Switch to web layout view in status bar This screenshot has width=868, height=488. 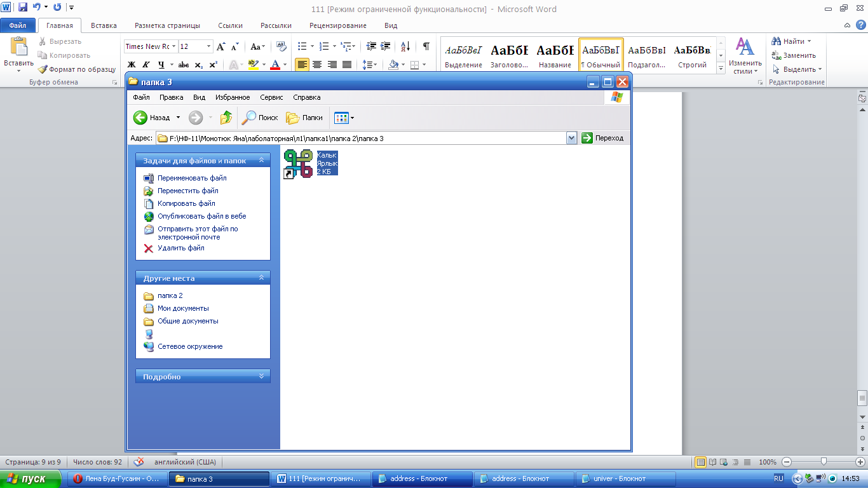pos(724,462)
